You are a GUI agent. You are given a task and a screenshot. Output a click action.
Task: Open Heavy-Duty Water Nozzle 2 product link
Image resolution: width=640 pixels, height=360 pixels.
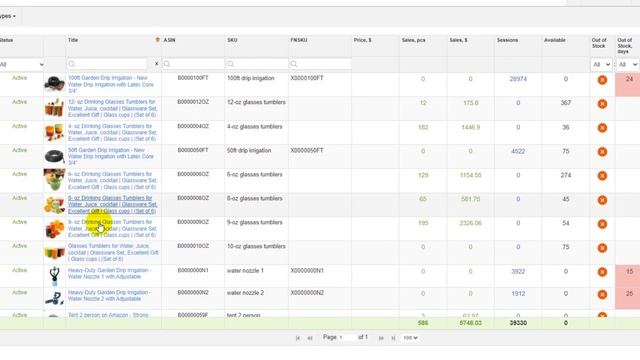click(x=109, y=296)
